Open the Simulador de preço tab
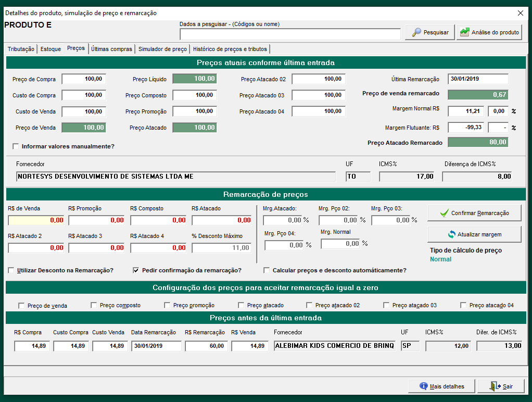 162,49
